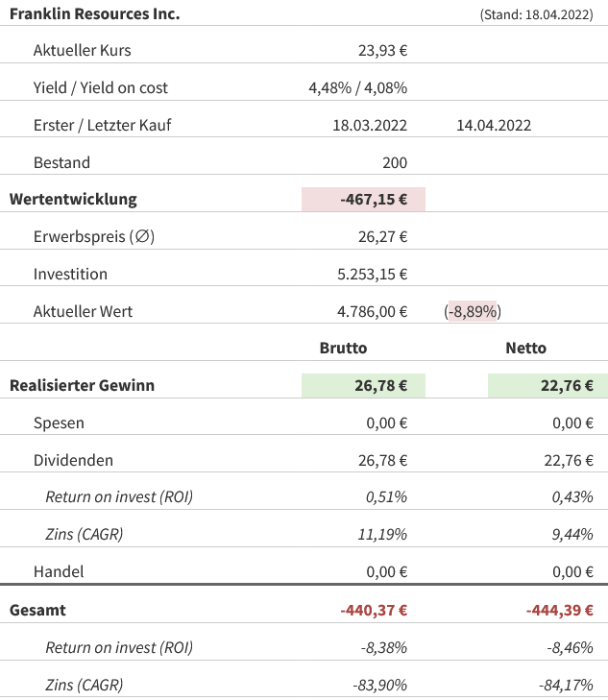The image size is (608, 700).
Task: Select the Gesamt Netto total -444,39 €
Action: tap(560, 610)
